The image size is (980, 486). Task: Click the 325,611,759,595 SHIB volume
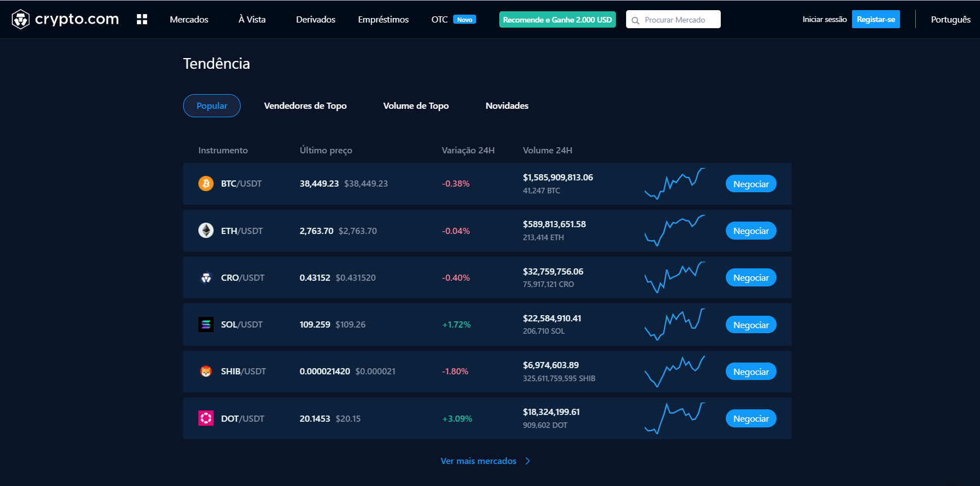[x=559, y=378]
